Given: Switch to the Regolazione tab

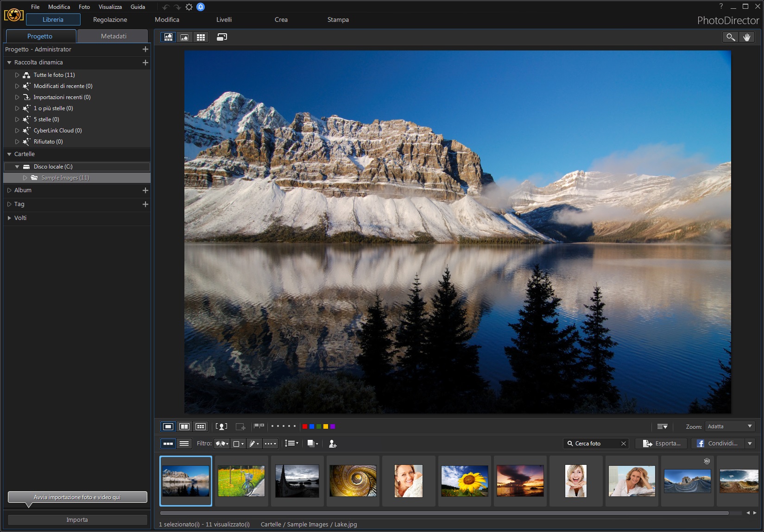Looking at the screenshot, I should coord(110,19).
